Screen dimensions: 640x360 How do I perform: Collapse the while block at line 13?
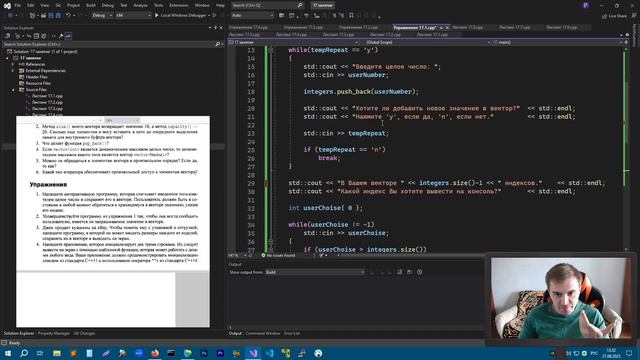coord(270,50)
